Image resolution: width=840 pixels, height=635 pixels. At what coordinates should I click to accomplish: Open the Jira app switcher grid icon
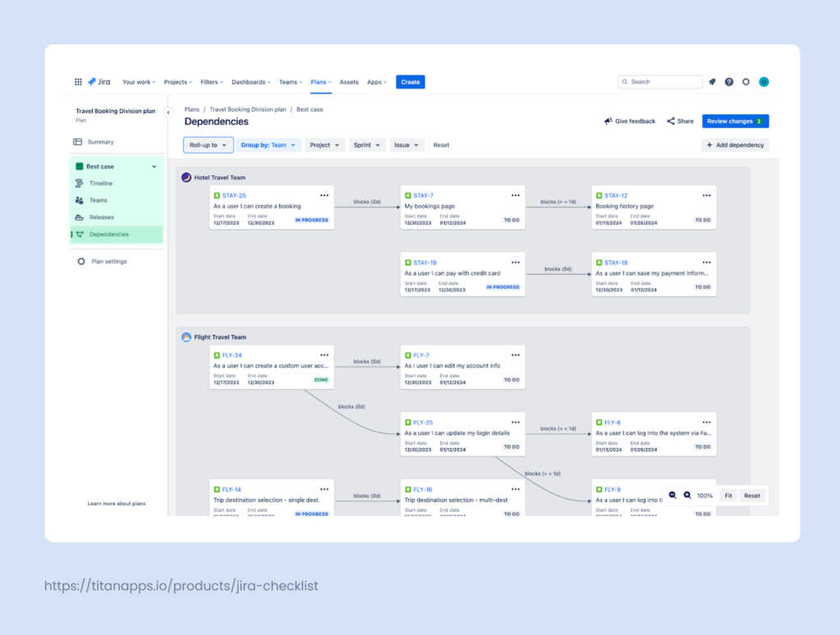[x=78, y=81]
